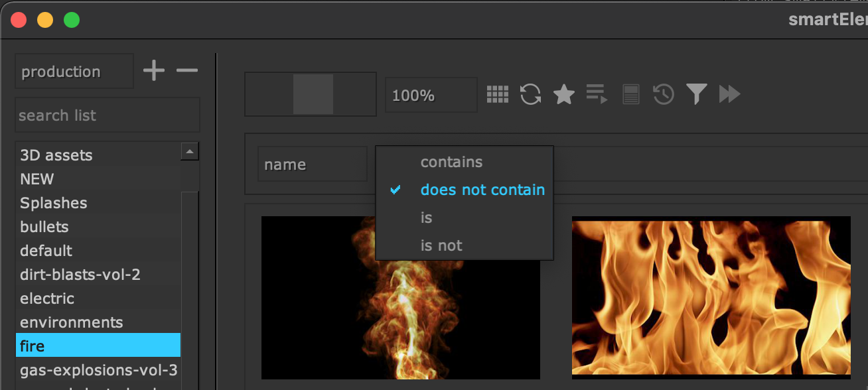Click the thumbnail size slider handle

tap(313, 95)
